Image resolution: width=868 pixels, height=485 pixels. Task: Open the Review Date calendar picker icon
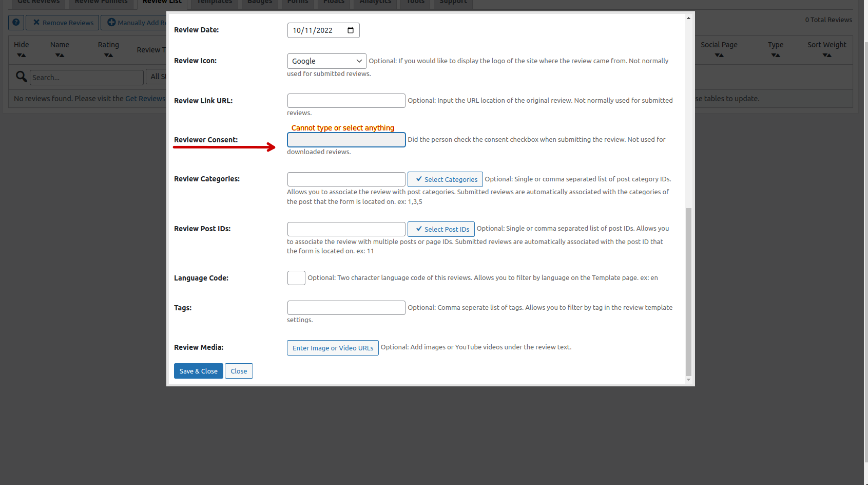pyautogui.click(x=351, y=30)
